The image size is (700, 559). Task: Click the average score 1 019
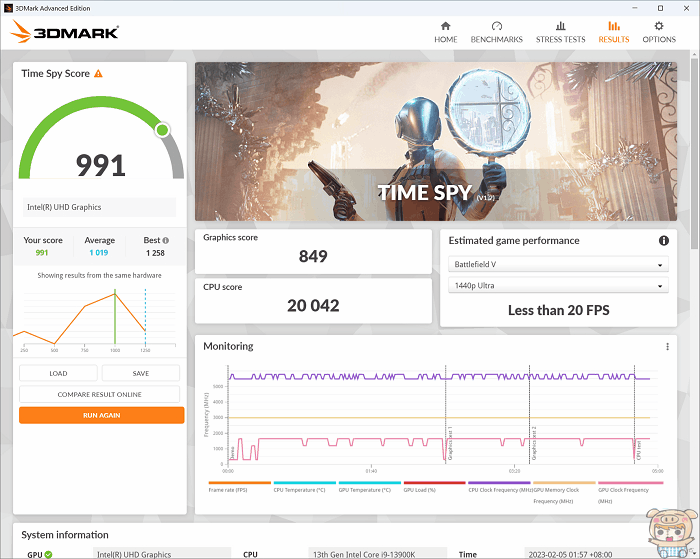point(99,253)
